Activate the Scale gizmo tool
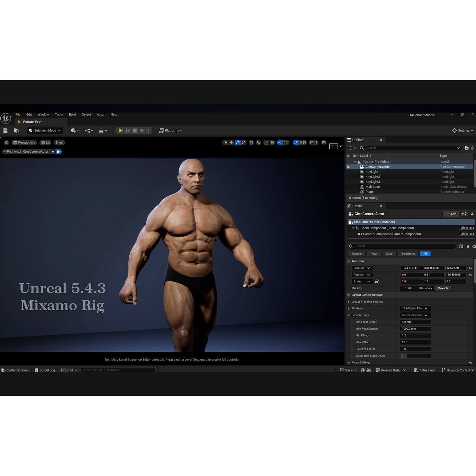The width and height of the screenshot is (476, 476). tap(244, 143)
